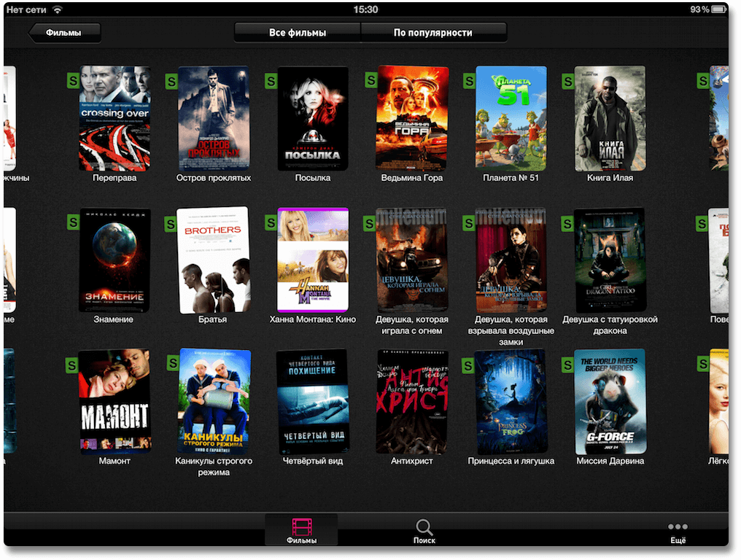The width and height of the screenshot is (741, 560).
Task: Click the S badge on Девушка, которая взрывала воздушные замки
Action: [468, 222]
